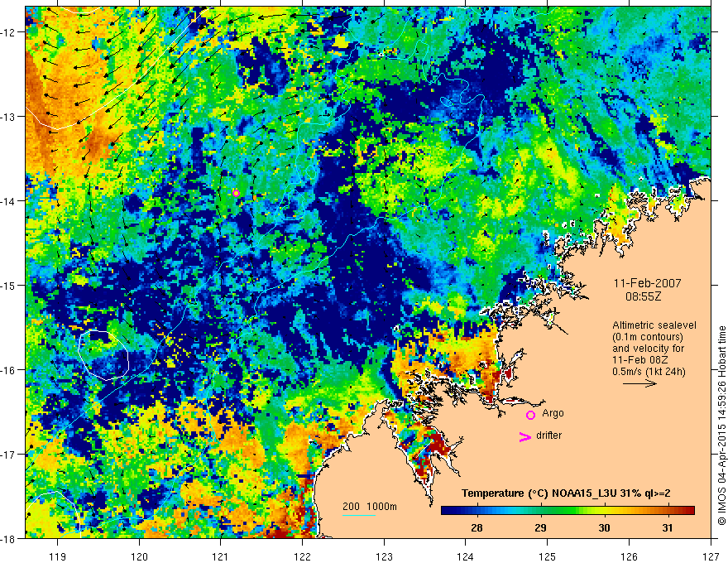Viewport: 728px width, 563px height.
Task: Click longitude axis label '119'
Action: [58, 556]
